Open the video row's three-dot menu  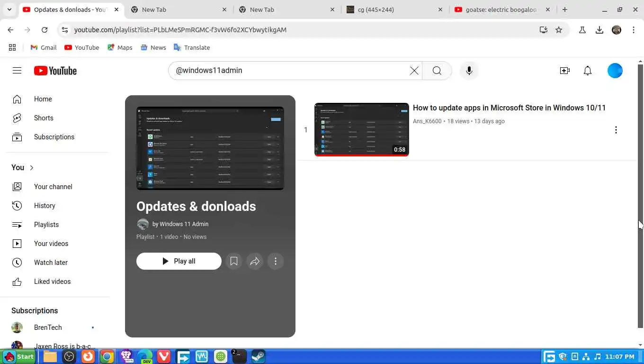[x=616, y=130]
